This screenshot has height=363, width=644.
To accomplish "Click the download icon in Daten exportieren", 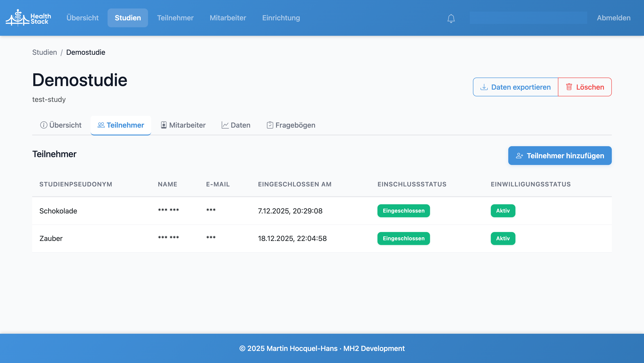I will 484,87.
